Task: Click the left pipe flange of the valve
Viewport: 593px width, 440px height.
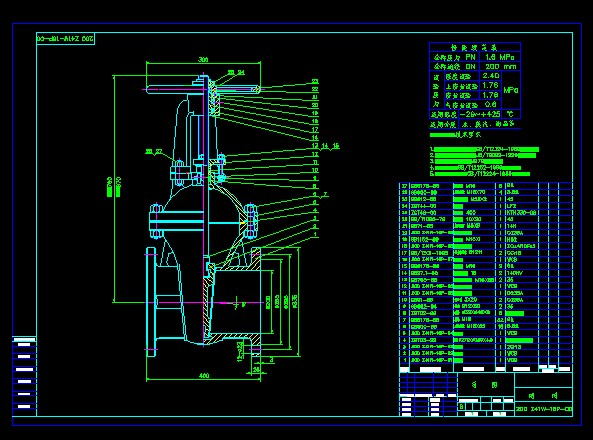Action: 151,302
